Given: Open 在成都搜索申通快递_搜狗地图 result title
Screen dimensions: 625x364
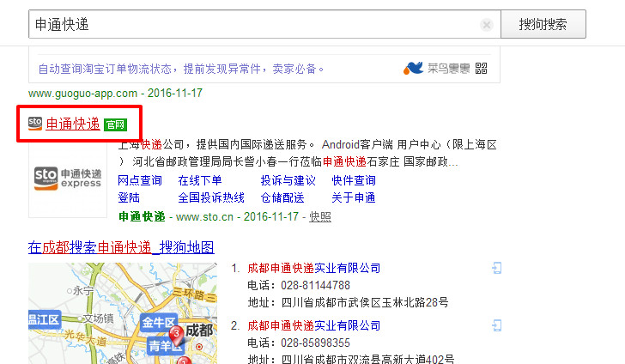Looking at the screenshot, I should pos(121,247).
